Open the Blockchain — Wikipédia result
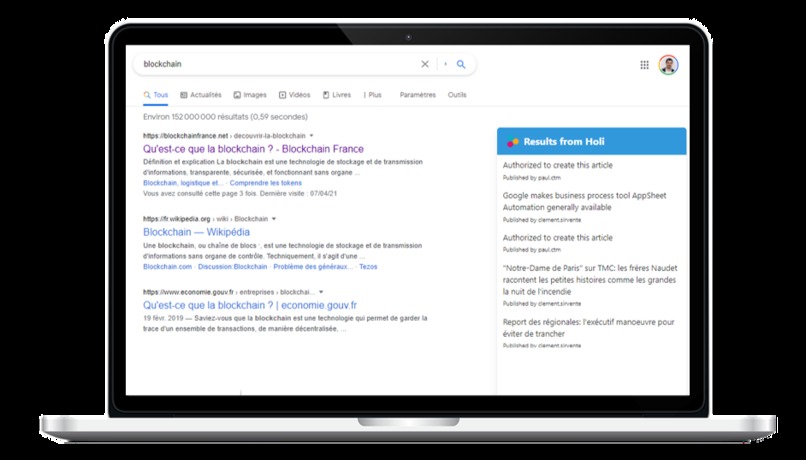Viewport: 806px width, 460px height. [x=196, y=232]
